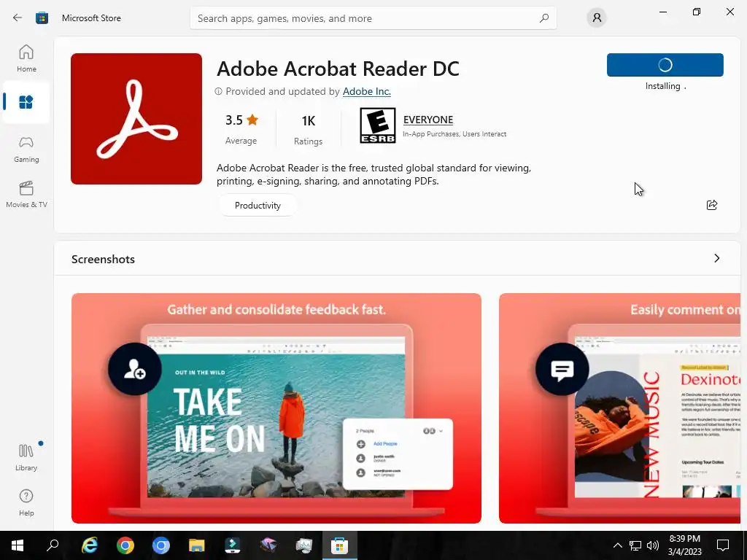
Task: Open the user profile icon
Action: (x=597, y=18)
